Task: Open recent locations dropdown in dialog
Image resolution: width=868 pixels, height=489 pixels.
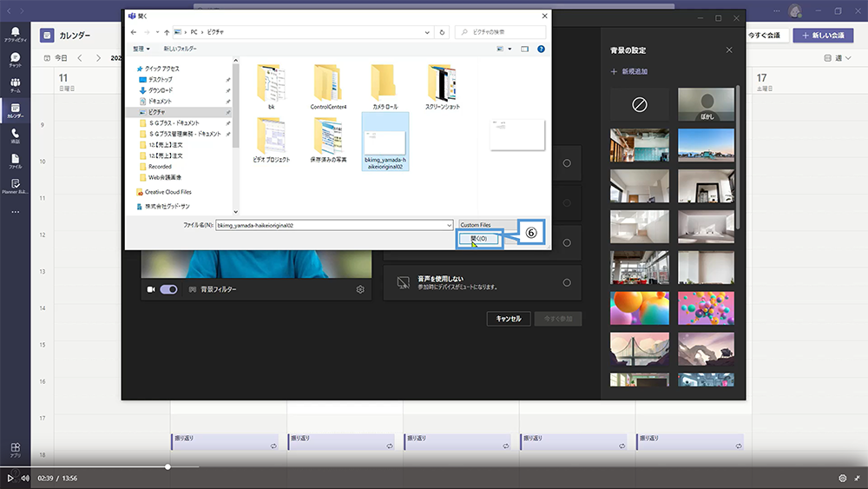Action: 157,32
